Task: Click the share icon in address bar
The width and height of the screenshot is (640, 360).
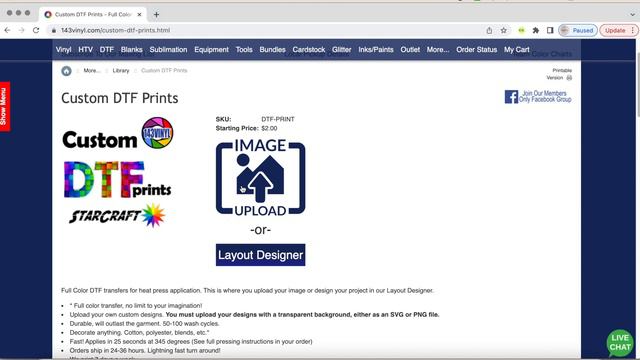Action: coord(489,30)
